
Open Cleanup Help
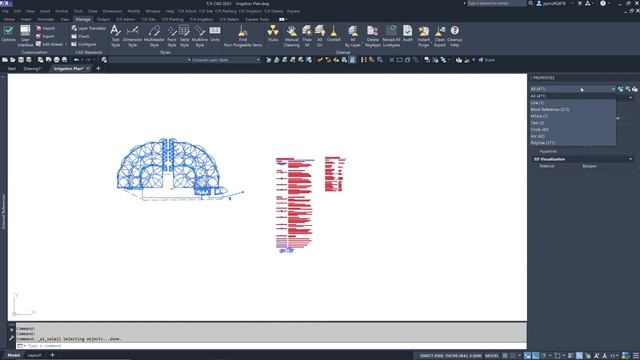[454, 36]
